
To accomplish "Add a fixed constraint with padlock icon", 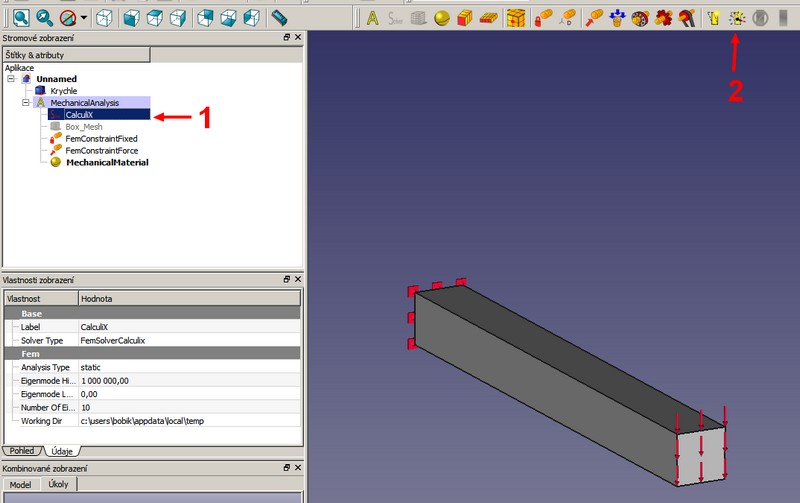I will [544, 17].
